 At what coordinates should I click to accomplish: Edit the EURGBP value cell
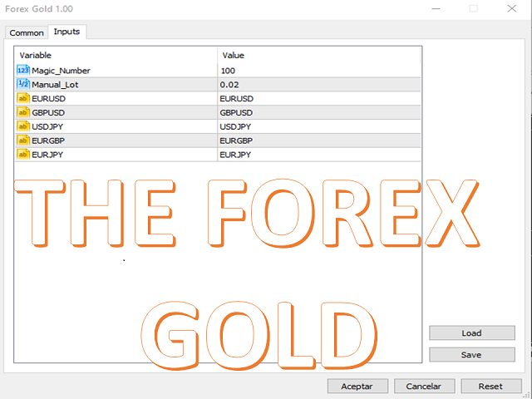[x=318, y=140]
